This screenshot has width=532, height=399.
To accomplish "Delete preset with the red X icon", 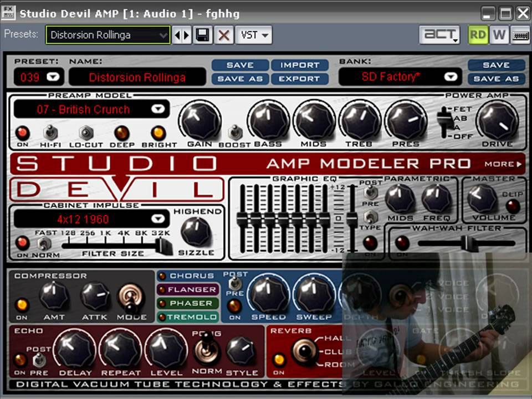I will pos(224,35).
